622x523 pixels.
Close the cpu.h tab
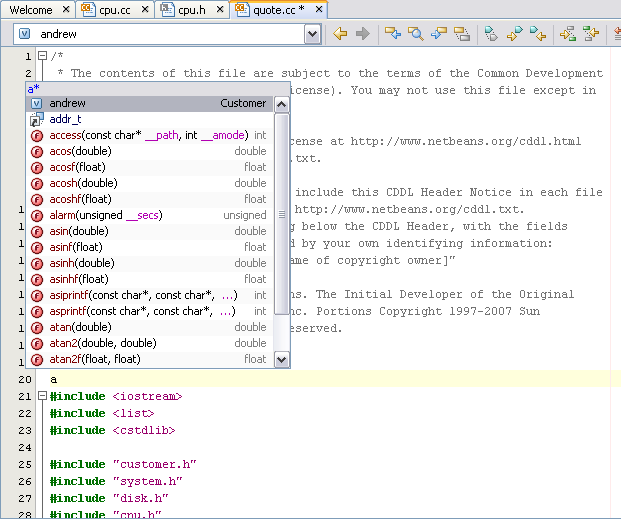[220, 10]
